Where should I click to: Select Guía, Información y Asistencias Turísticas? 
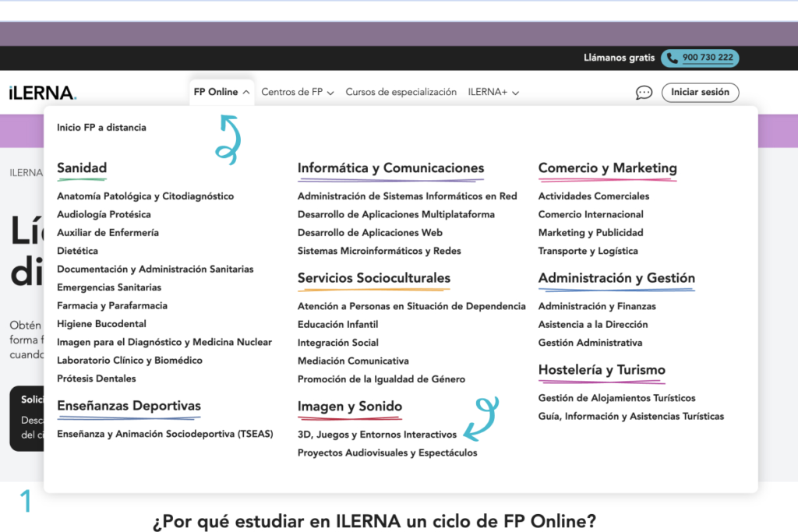[x=631, y=416]
